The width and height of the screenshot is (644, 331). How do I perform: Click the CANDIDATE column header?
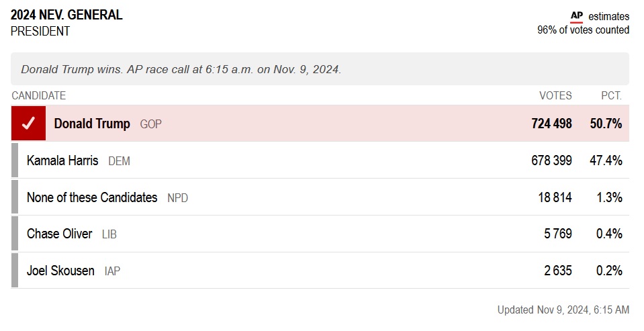point(39,96)
